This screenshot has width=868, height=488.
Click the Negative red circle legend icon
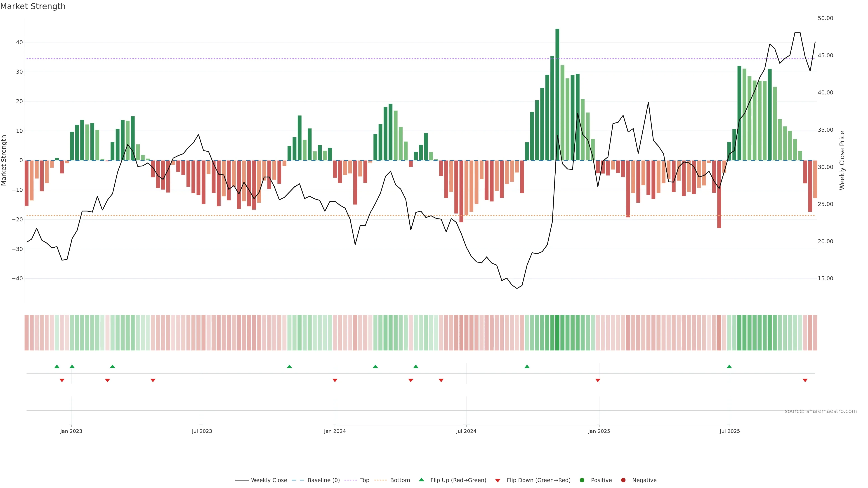point(623,480)
